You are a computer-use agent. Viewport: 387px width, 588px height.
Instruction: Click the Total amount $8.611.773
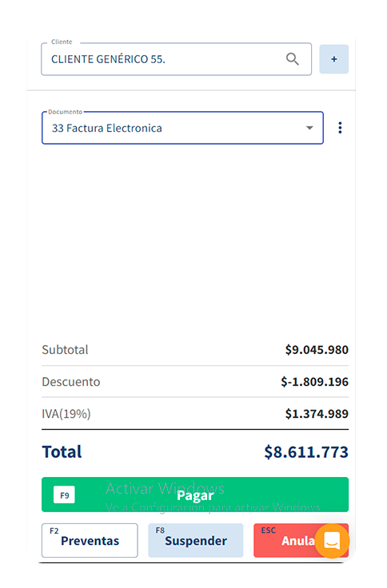pos(306,452)
